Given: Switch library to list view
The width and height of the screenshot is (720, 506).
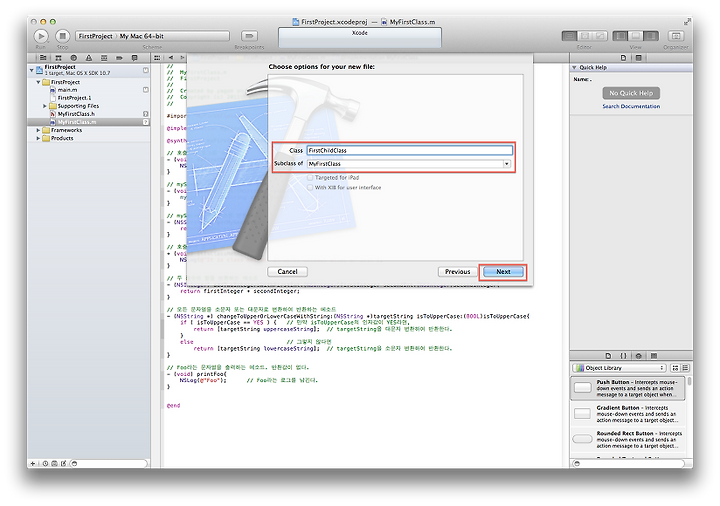Looking at the screenshot, I should click(x=686, y=368).
